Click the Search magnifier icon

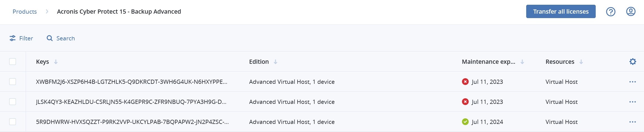pyautogui.click(x=50, y=38)
